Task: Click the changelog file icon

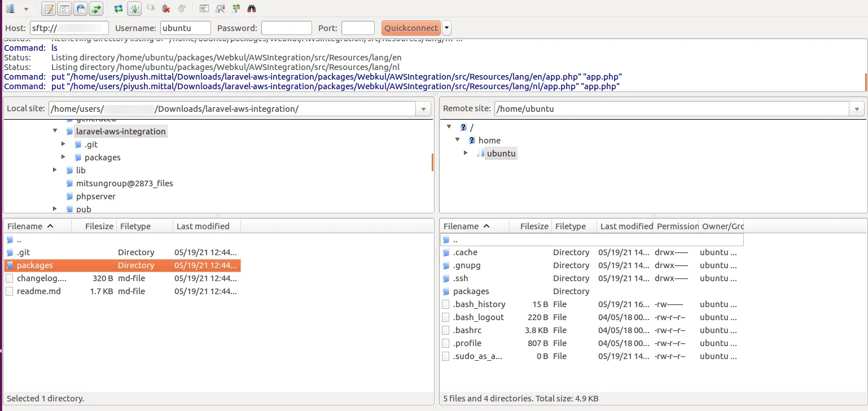Action: pos(10,278)
